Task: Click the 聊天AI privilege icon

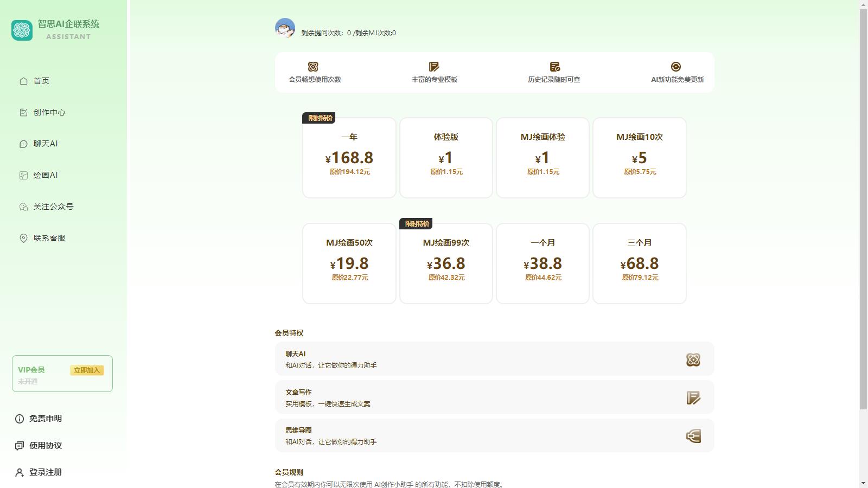Action: (x=693, y=359)
